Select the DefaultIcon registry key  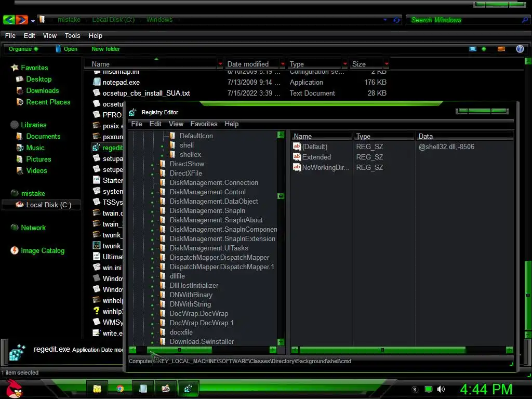196,136
